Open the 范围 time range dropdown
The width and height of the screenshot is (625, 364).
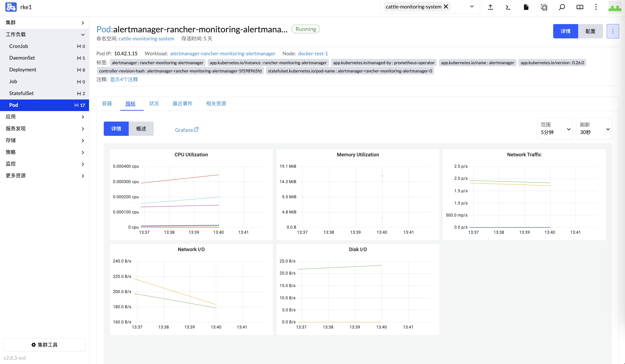(x=555, y=129)
